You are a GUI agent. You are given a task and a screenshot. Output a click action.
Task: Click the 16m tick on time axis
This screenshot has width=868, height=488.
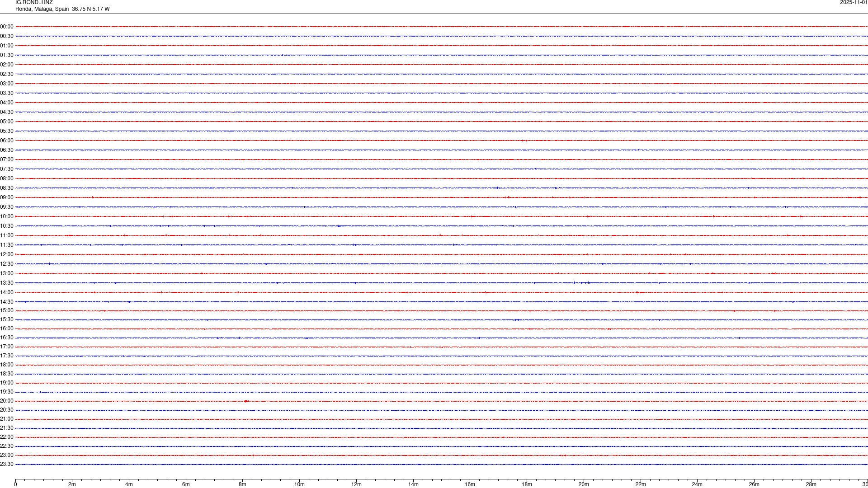pos(470,484)
